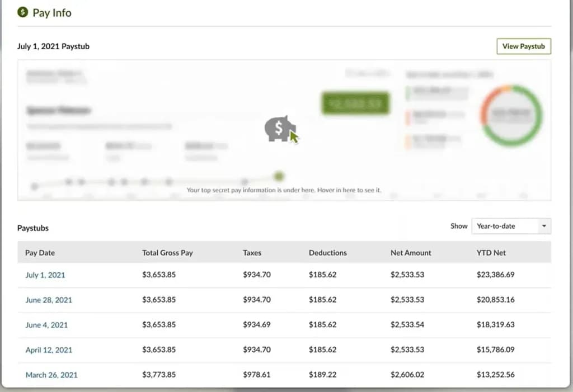This screenshot has height=392, width=573.
Task: Click the $934.69 taxes value
Action: [257, 325]
